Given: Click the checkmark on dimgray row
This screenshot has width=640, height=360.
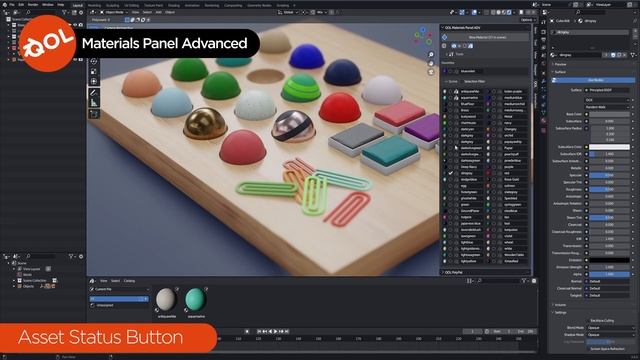Looking at the screenshot, I should (x=451, y=173).
